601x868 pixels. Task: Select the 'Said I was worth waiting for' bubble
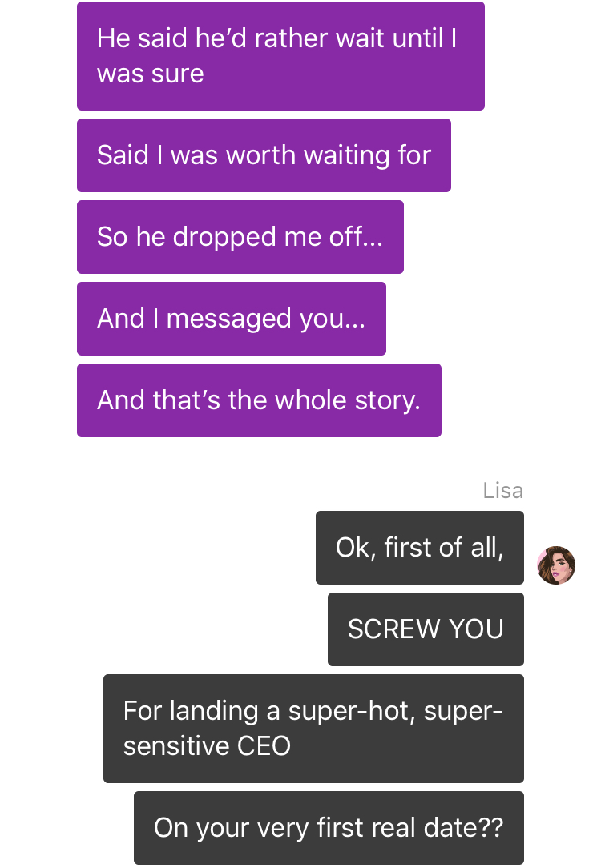tap(264, 155)
